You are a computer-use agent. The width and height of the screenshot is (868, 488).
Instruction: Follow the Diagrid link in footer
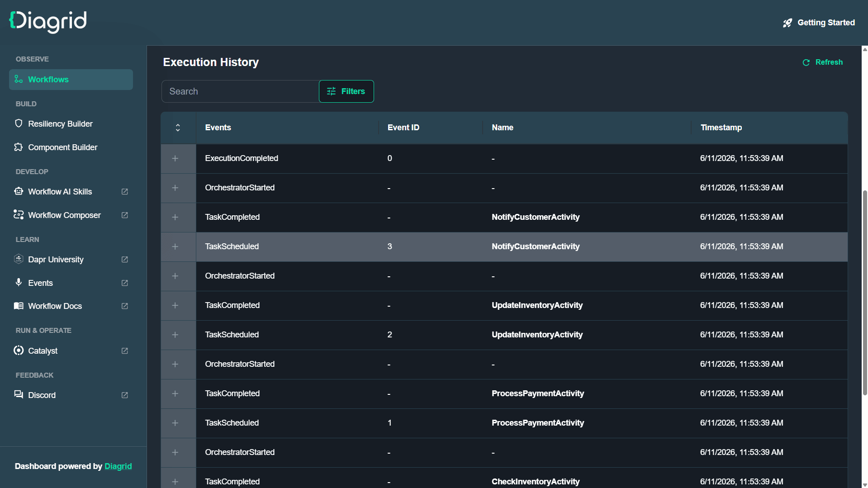[x=118, y=466]
